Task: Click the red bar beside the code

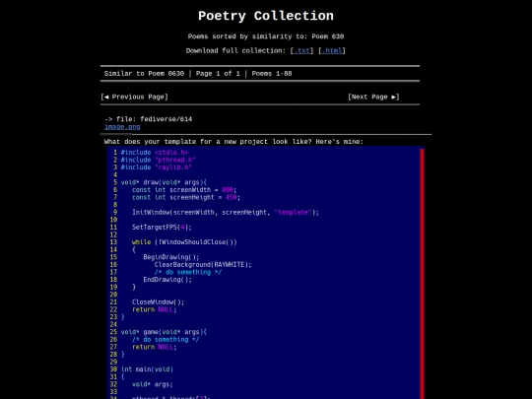Action: [x=422, y=274]
